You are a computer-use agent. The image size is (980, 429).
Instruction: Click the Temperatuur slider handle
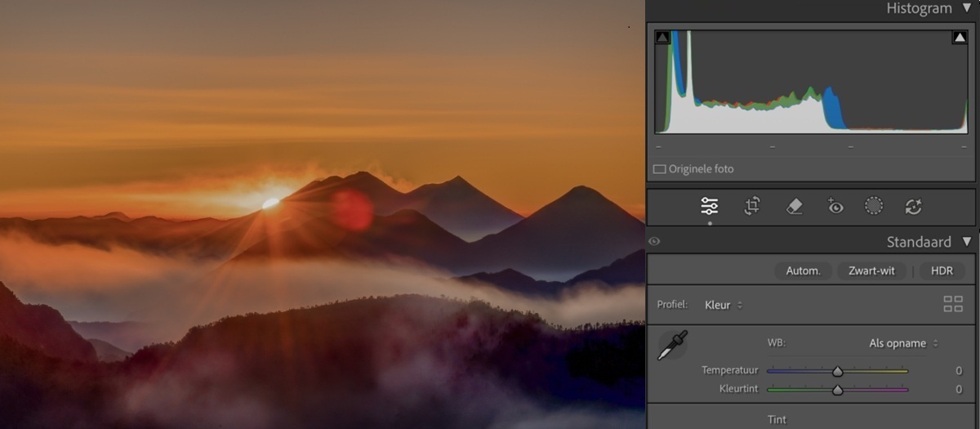(x=837, y=371)
